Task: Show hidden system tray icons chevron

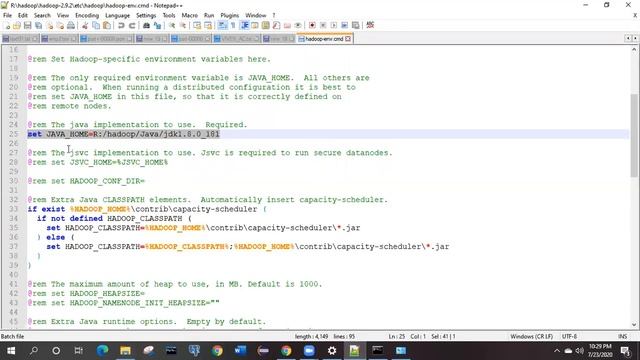Action: [x=557, y=351]
